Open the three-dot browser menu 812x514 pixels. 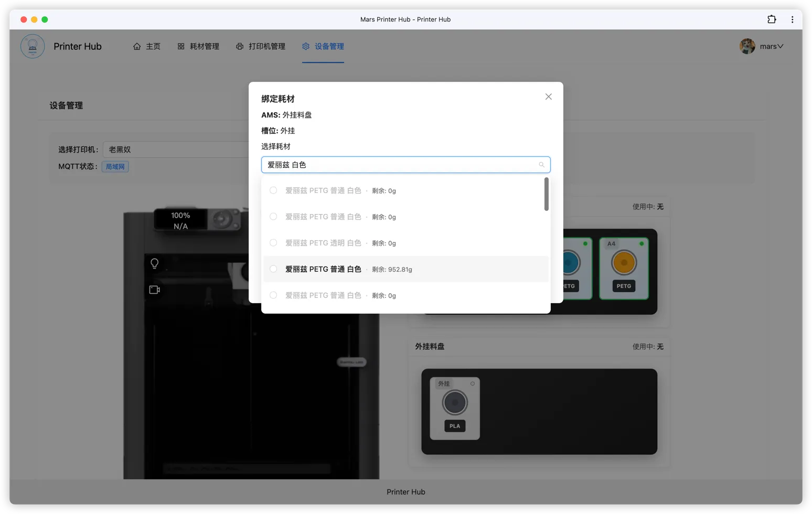point(792,19)
